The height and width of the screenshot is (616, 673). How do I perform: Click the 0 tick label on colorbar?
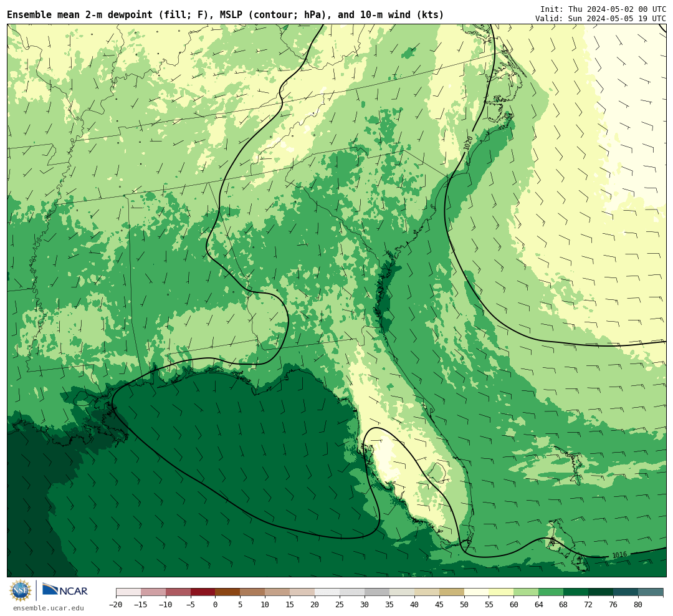pyautogui.click(x=216, y=605)
